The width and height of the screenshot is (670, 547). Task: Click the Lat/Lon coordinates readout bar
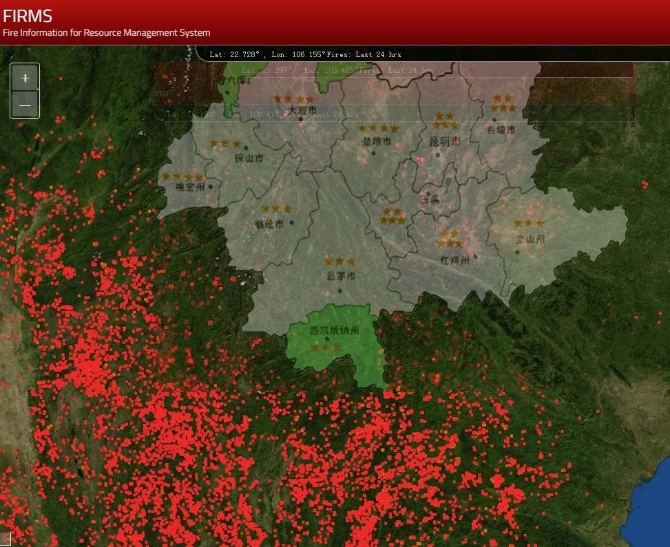click(300, 53)
